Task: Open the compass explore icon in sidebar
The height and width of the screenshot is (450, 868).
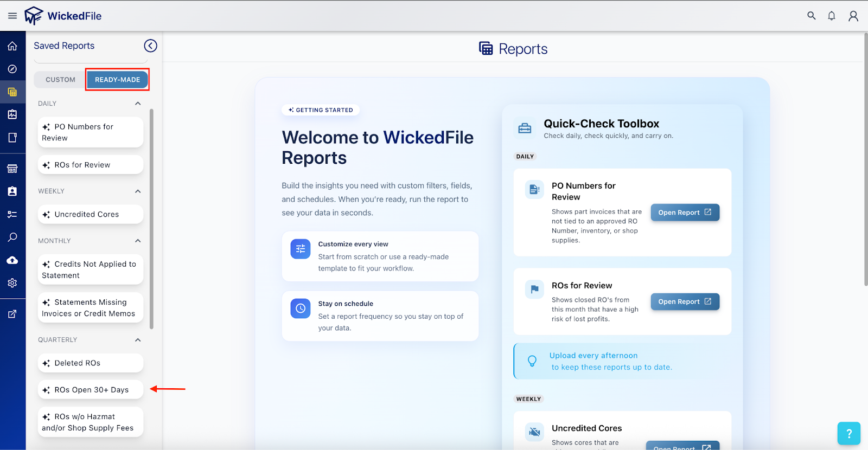Action: 12,69
